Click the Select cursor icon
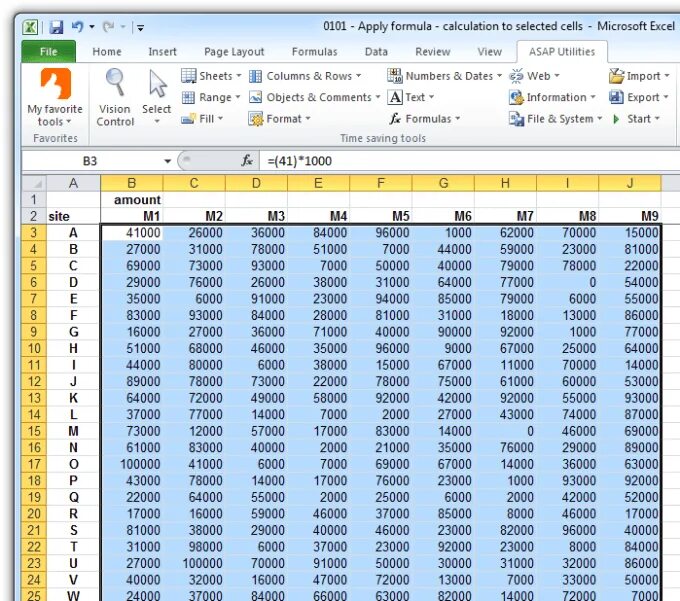The width and height of the screenshot is (680, 601). [157, 83]
